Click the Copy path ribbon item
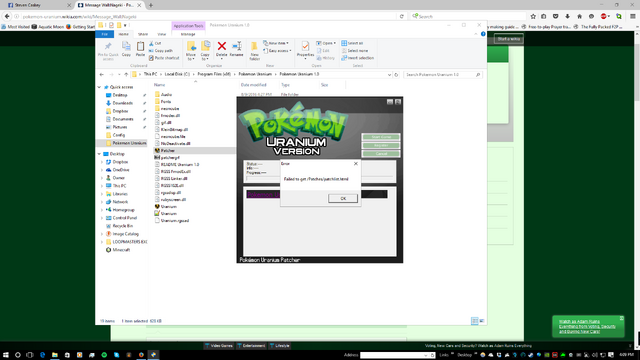 point(161,51)
